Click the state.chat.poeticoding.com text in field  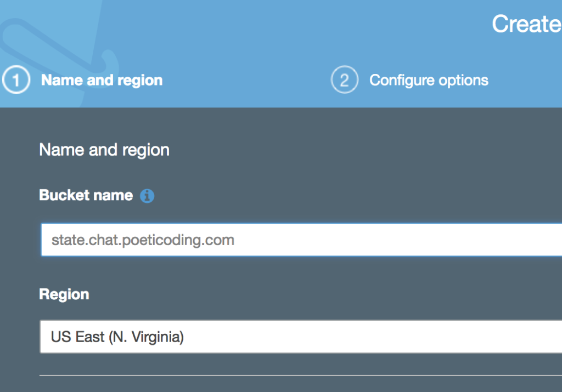pos(143,240)
